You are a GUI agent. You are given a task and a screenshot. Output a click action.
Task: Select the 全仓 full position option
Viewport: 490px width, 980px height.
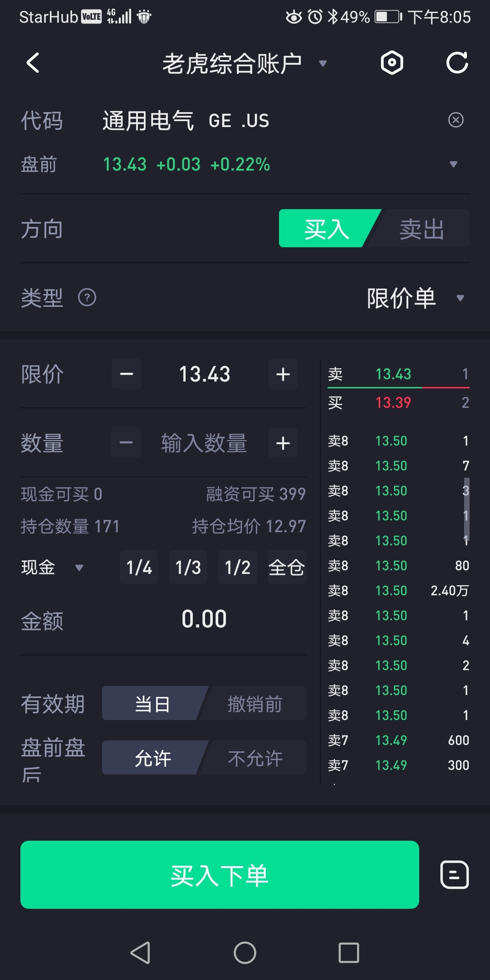click(287, 567)
